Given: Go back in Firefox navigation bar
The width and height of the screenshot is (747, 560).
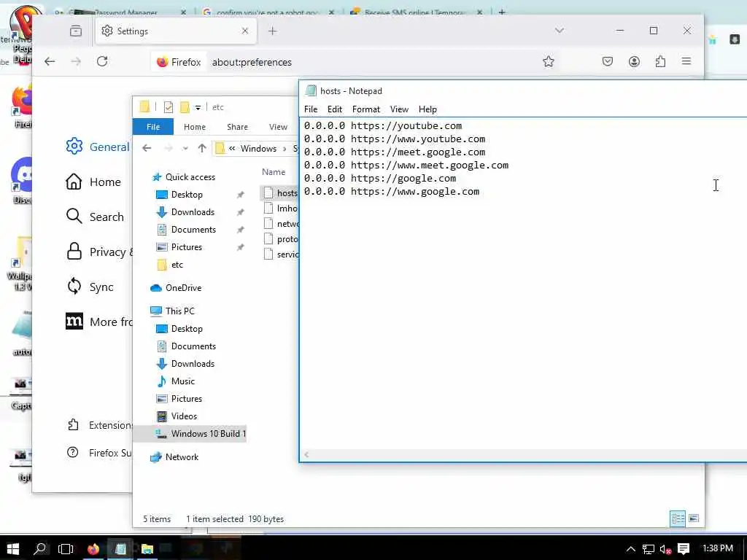Looking at the screenshot, I should pos(50,61).
